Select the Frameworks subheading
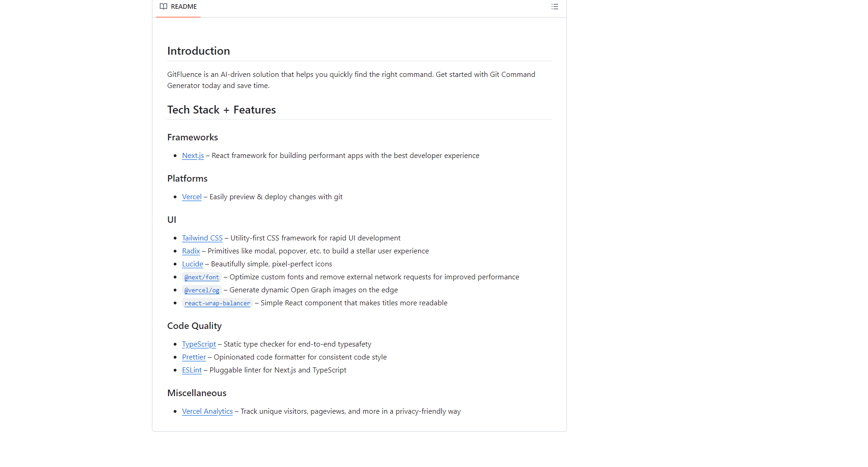The image size is (868, 467). coord(192,138)
